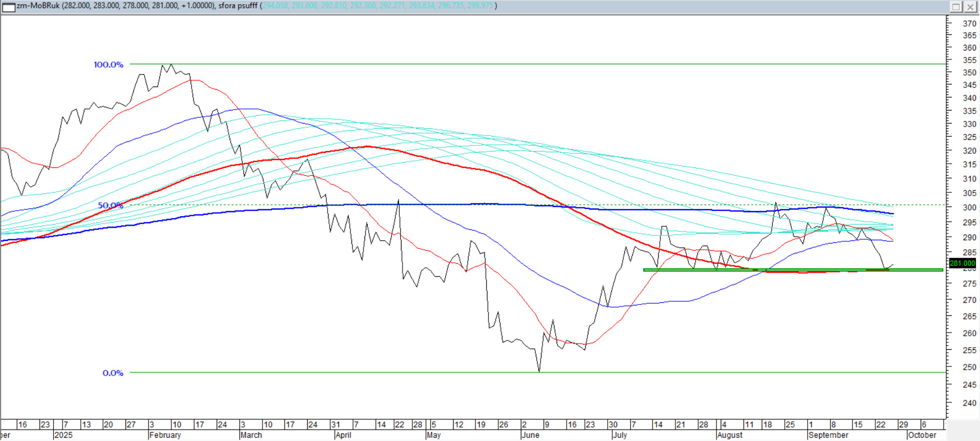This screenshot has width=980, height=441.
Task: Click the 2025 year label on date axis
Action: point(64,435)
